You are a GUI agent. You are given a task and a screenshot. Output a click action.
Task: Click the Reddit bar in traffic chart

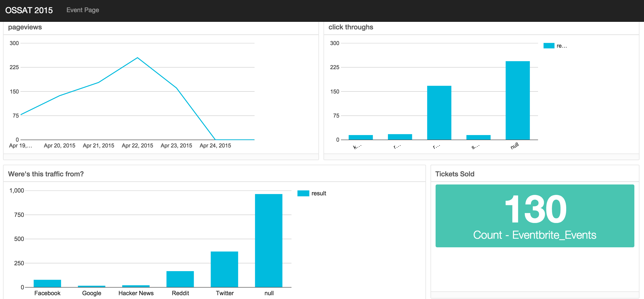pyautogui.click(x=180, y=279)
